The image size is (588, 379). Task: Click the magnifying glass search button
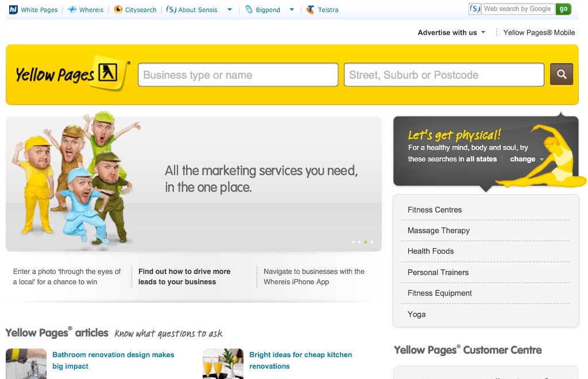click(x=561, y=75)
